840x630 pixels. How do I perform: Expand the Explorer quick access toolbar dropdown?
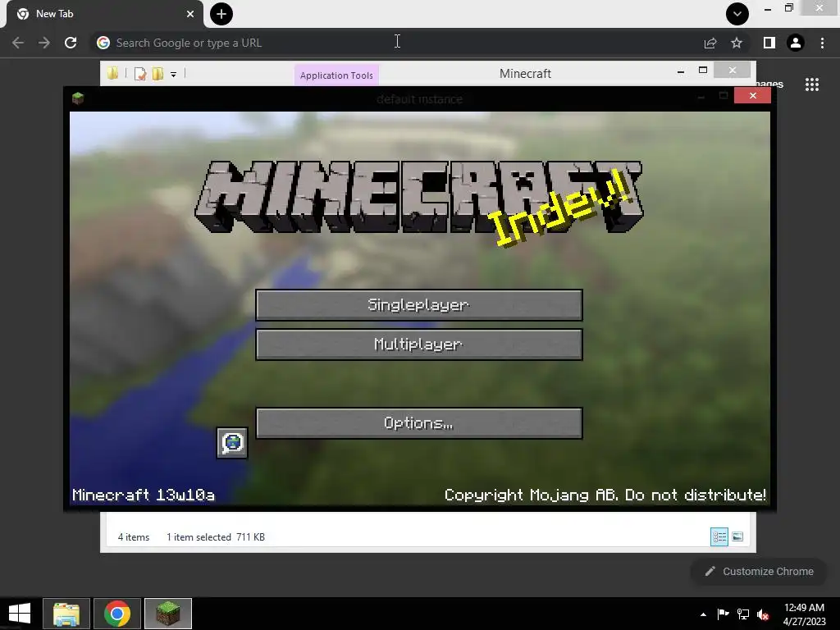click(x=174, y=75)
